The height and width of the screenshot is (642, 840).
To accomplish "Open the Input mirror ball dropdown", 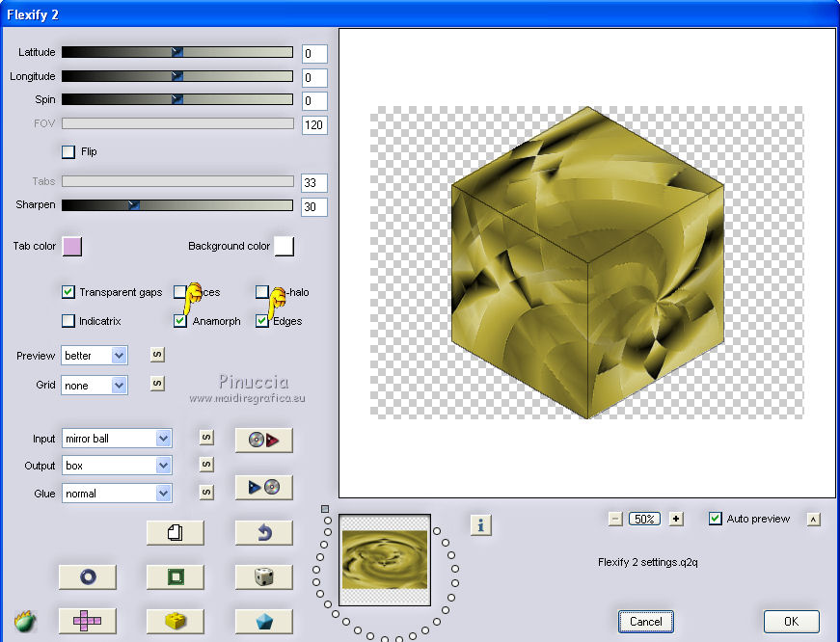I will coord(117,439).
